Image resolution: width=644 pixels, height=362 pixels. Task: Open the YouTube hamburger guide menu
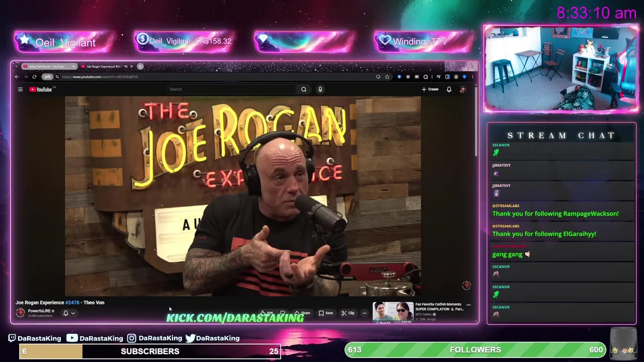point(20,89)
